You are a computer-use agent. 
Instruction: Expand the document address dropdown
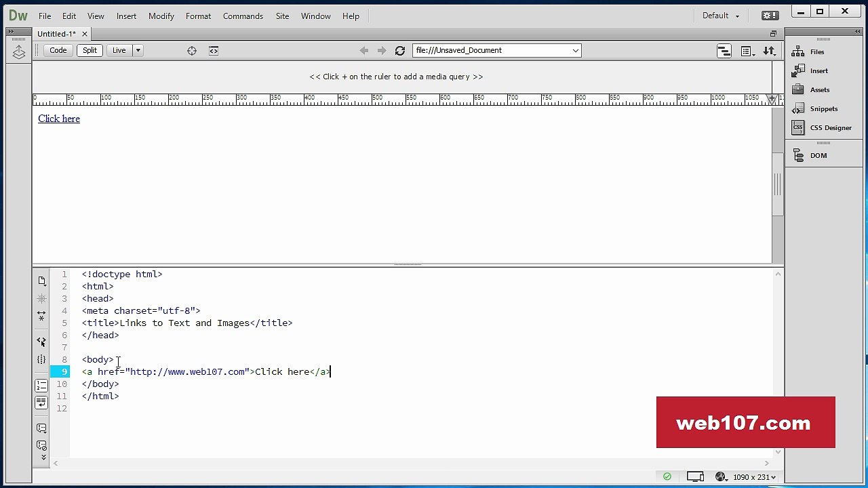pyautogui.click(x=575, y=50)
